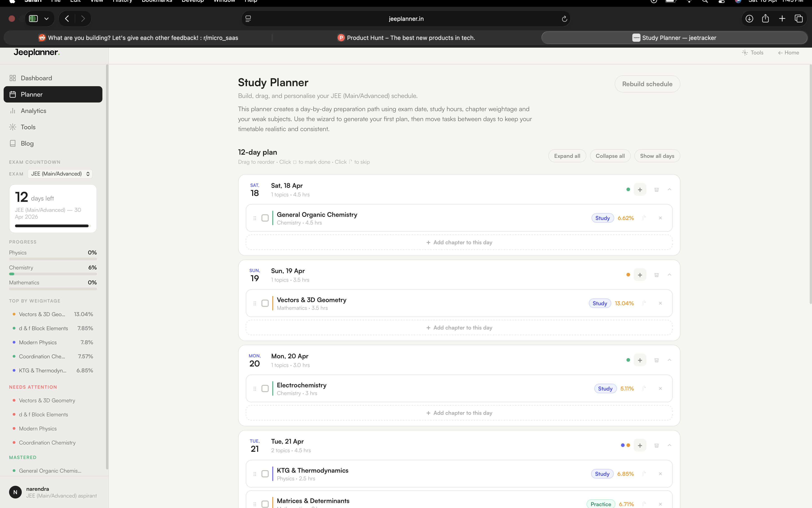812x508 pixels.
Task: Open a new Safari tab with plus
Action: click(x=782, y=18)
